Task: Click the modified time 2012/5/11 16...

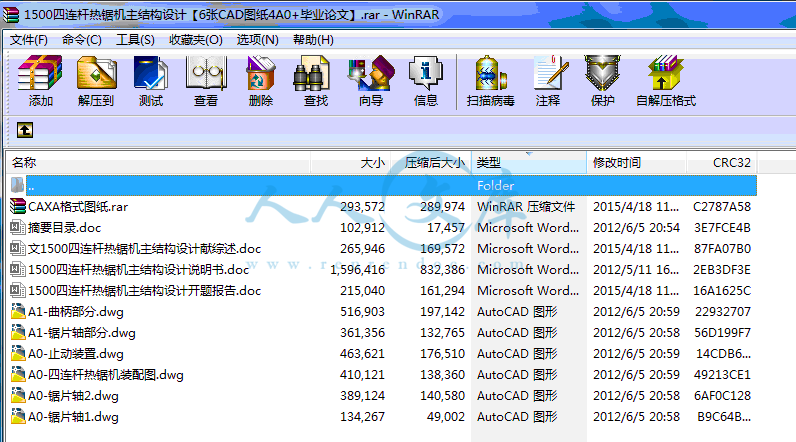Action: click(x=636, y=269)
